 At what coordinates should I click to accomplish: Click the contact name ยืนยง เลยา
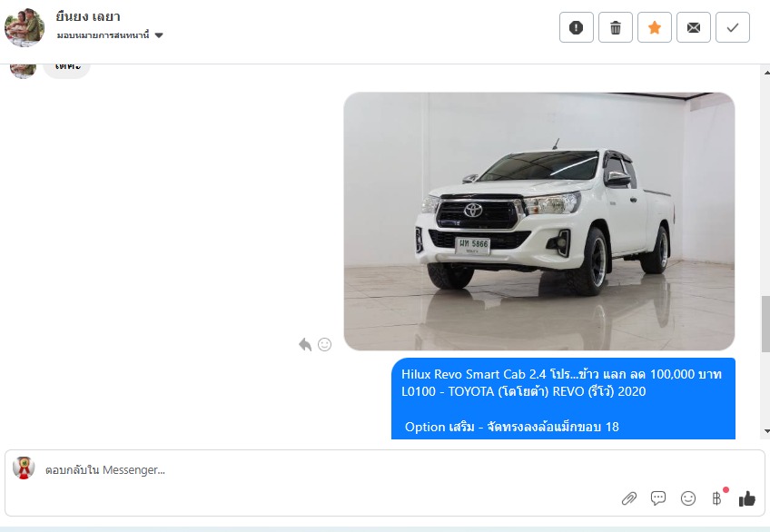click(88, 16)
